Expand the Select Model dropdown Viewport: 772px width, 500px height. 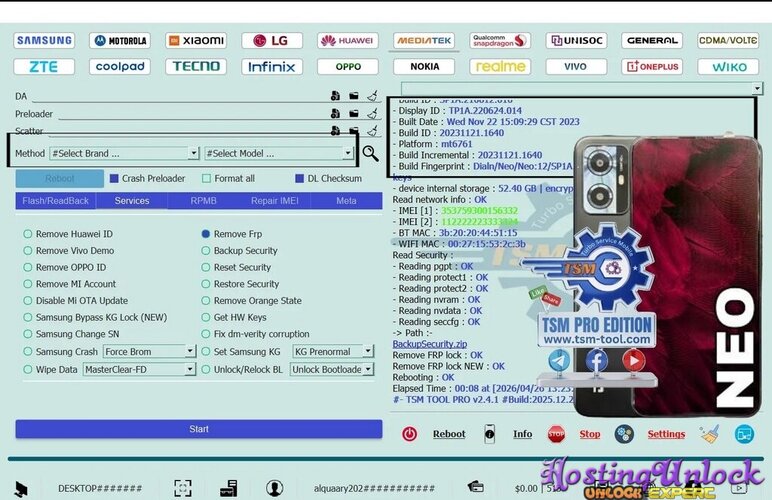348,153
